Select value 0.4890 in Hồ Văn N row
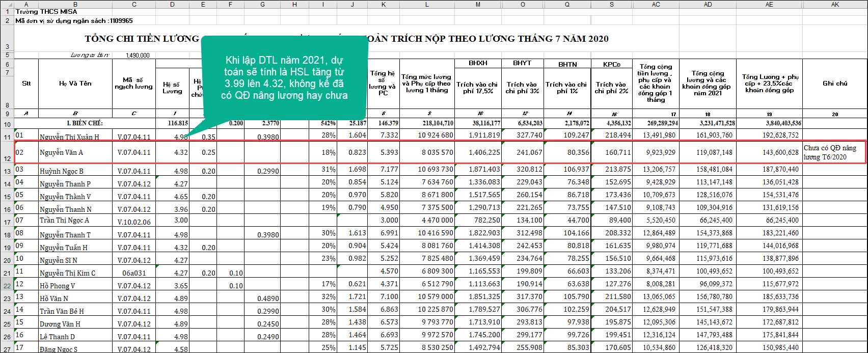This screenshot has height=353, width=868. tap(261, 297)
